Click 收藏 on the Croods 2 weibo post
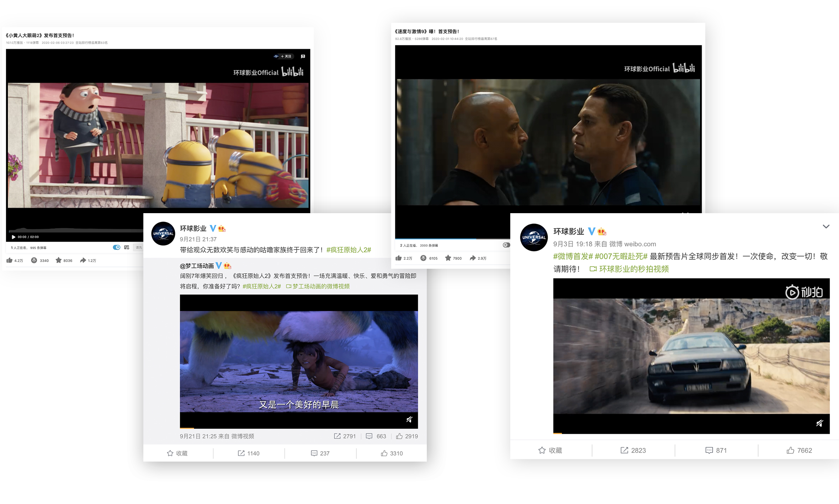Image resolution: width=839 pixels, height=504 pixels. [177, 453]
